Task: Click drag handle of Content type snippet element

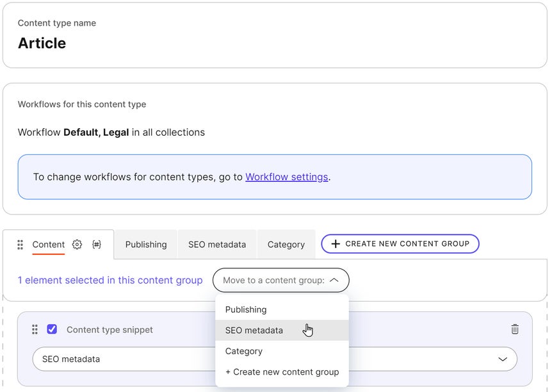Action: tap(35, 329)
